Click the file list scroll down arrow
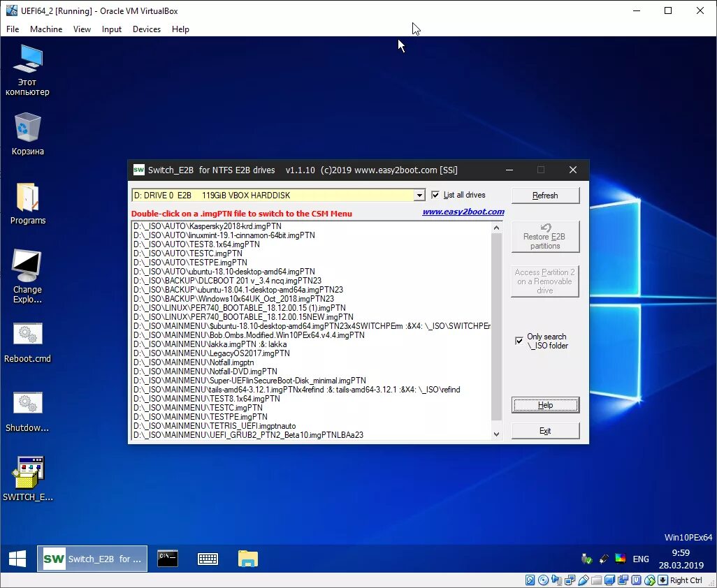Viewport: 717px width, 588px height. tap(497, 434)
